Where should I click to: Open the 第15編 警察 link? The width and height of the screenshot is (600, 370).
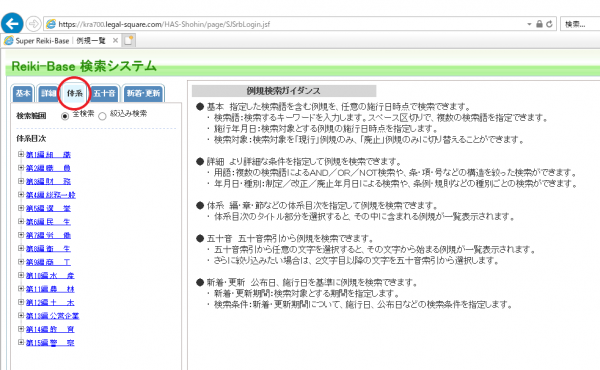(50, 342)
